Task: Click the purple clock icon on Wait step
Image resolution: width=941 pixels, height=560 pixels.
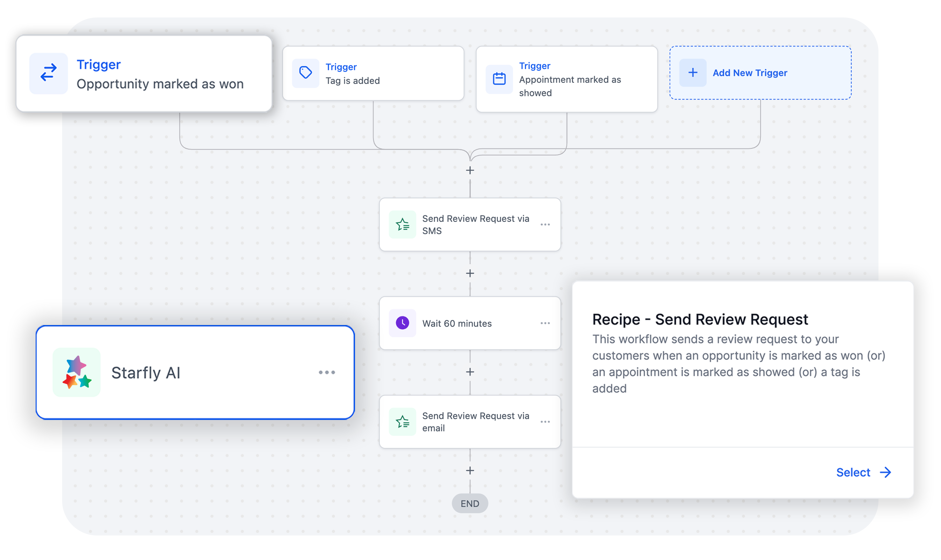Action: click(403, 323)
